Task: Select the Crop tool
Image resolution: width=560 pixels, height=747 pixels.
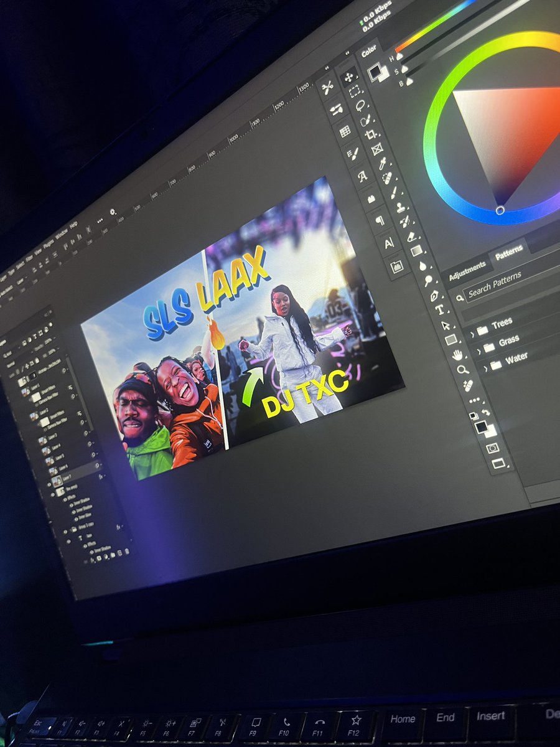Action: tap(370, 134)
